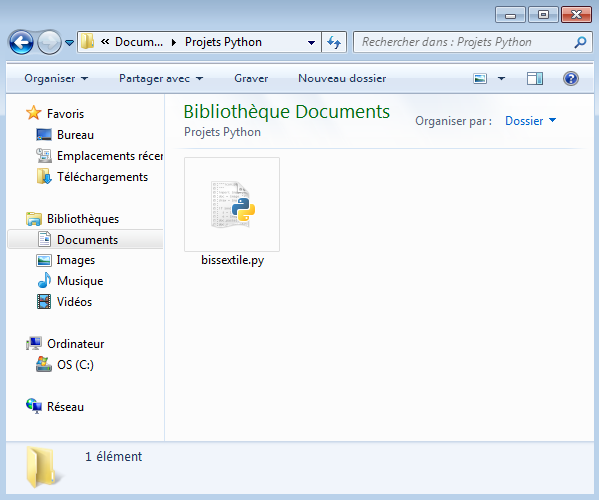
Task: Select the Docum... breadcrumb segment
Action: [x=139, y=42]
